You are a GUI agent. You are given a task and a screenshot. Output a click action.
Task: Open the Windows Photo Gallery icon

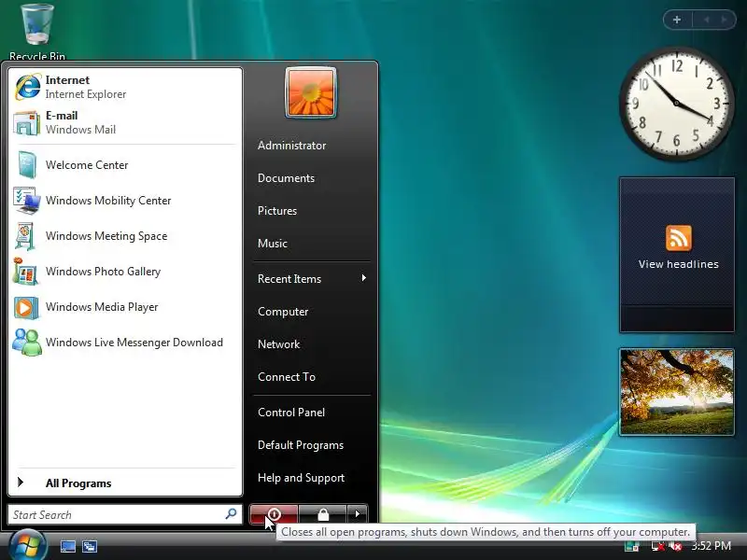25,272
